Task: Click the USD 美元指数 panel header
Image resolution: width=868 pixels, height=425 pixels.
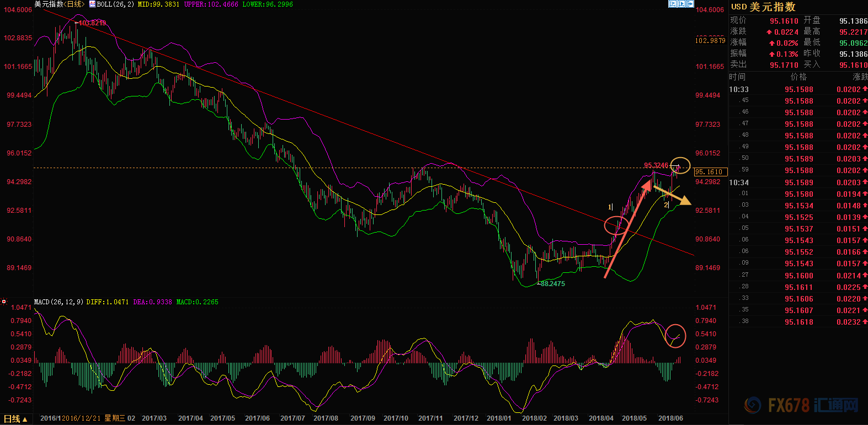Action: (x=763, y=7)
